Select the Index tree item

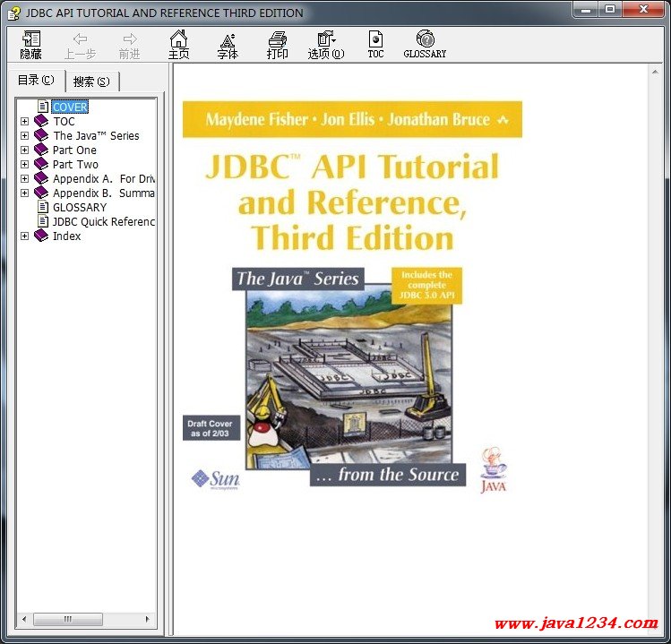[67, 236]
